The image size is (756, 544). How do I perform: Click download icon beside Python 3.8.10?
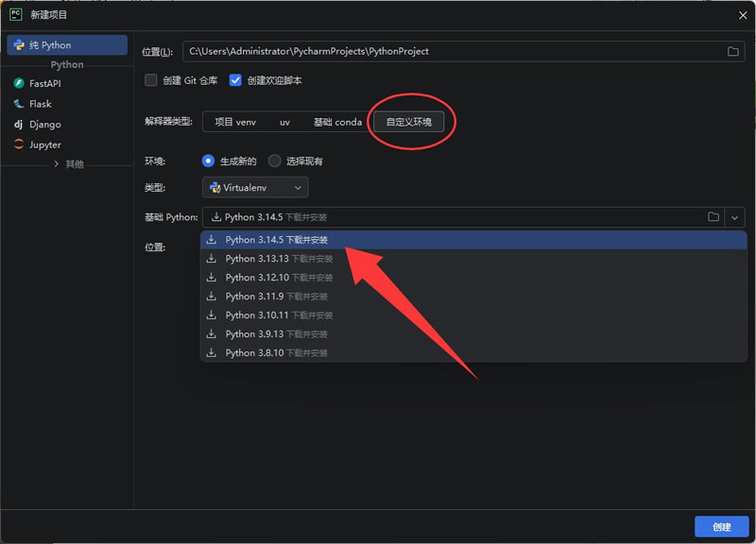click(211, 352)
